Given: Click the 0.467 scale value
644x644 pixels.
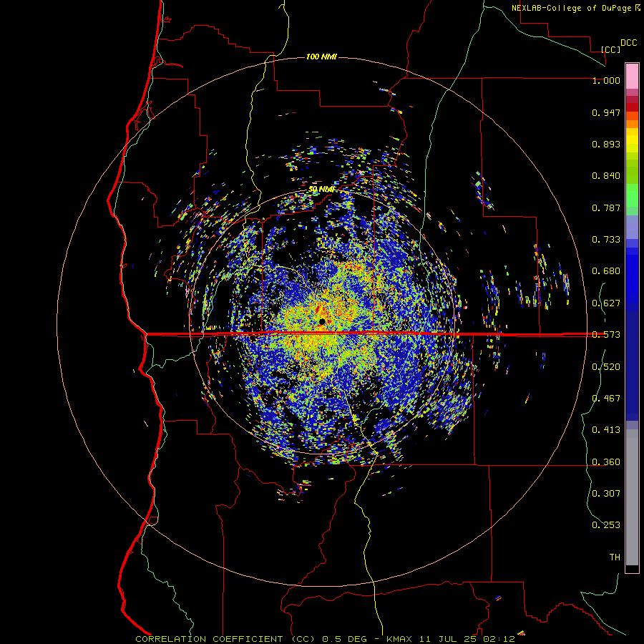Looking at the screenshot, I should tap(606, 399).
